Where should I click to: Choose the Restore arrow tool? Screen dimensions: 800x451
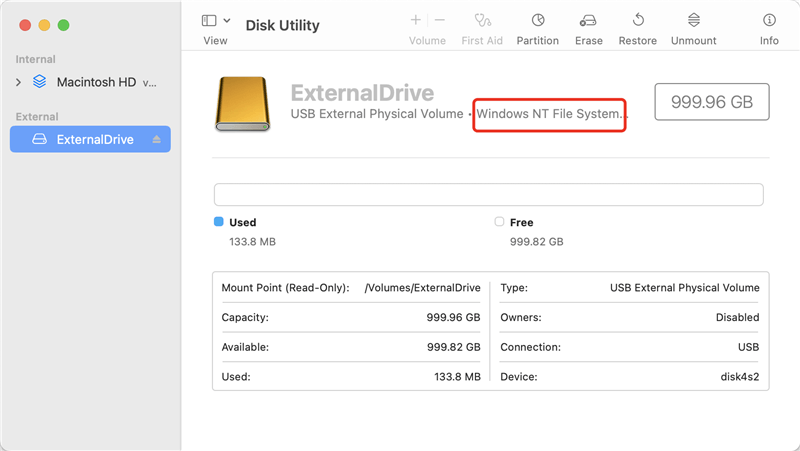(638, 20)
